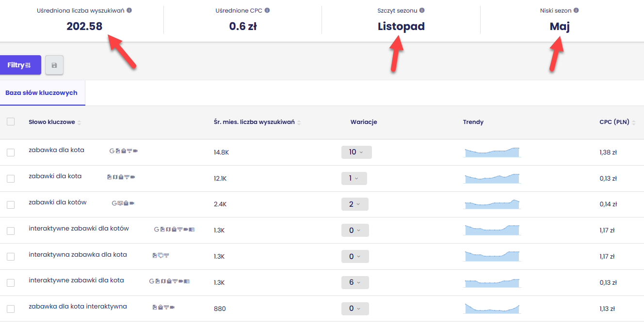This screenshot has height=324, width=644.
Task: Sort by Słowo kluczowe column arrows
Action: (x=79, y=123)
